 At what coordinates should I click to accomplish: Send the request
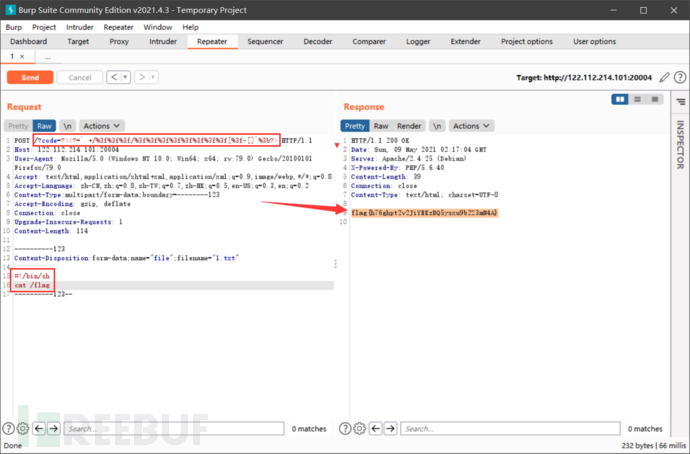click(x=30, y=77)
